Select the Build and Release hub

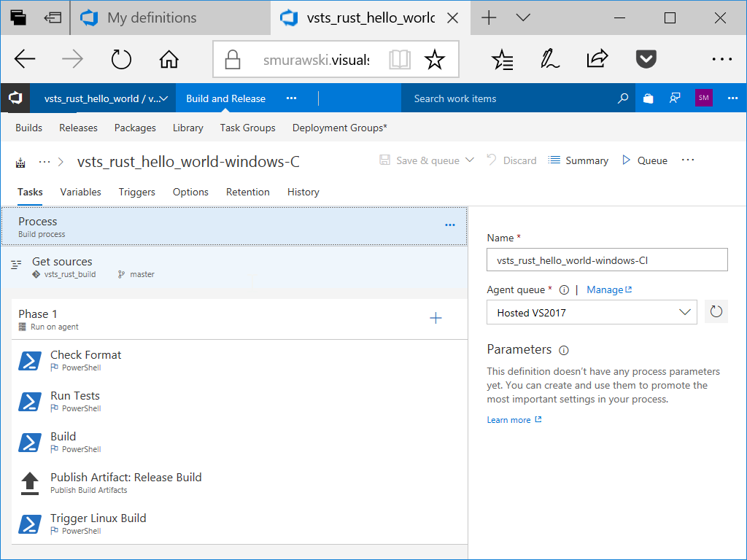[226, 98]
